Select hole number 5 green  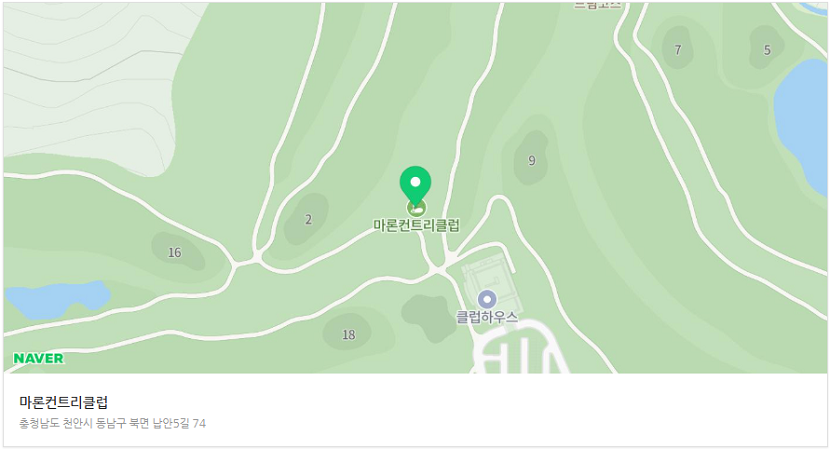click(767, 50)
